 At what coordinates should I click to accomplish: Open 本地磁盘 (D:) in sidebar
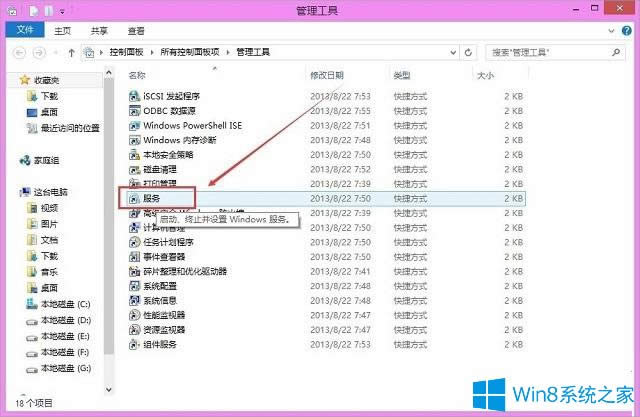pos(58,320)
